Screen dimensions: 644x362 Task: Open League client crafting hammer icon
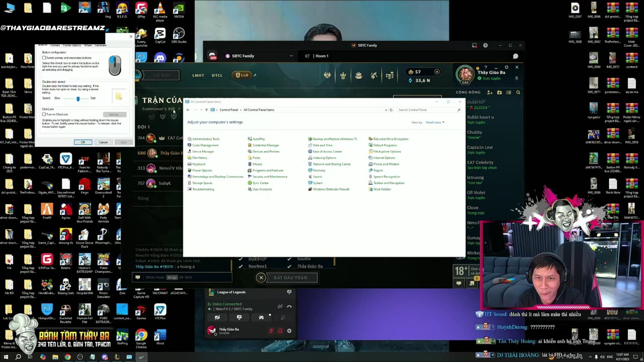(x=374, y=75)
